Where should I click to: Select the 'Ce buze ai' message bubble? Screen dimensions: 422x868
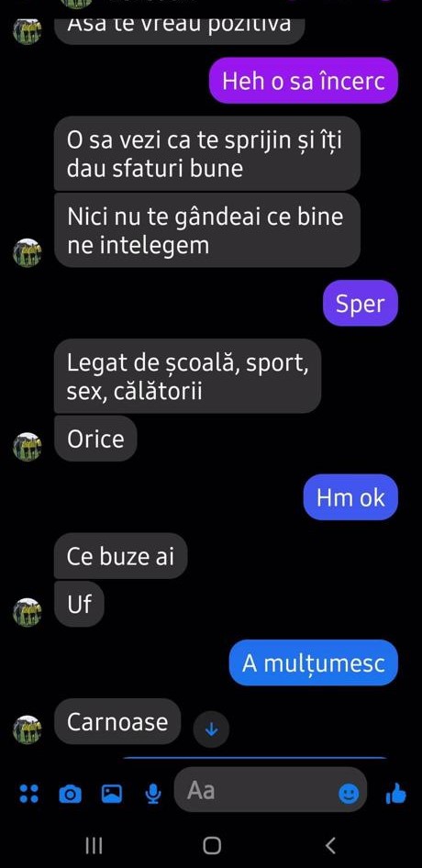tap(121, 556)
